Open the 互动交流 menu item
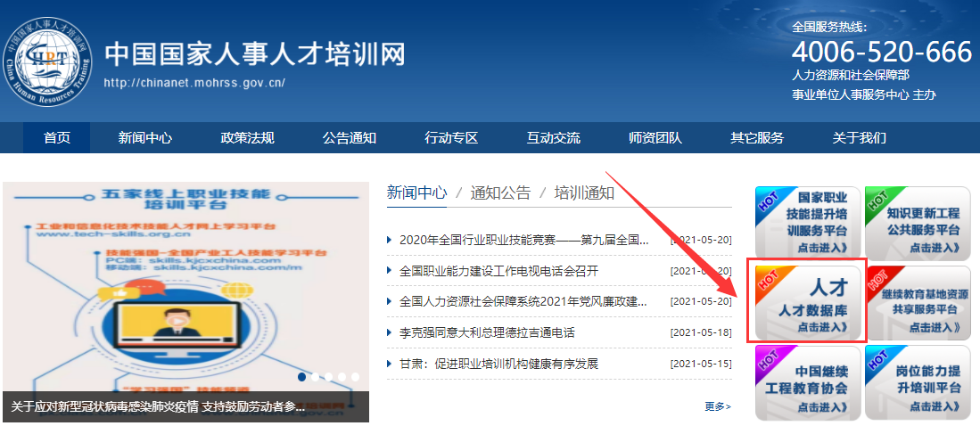Image resolution: width=980 pixels, height=426 pixels. pyautogui.click(x=553, y=138)
